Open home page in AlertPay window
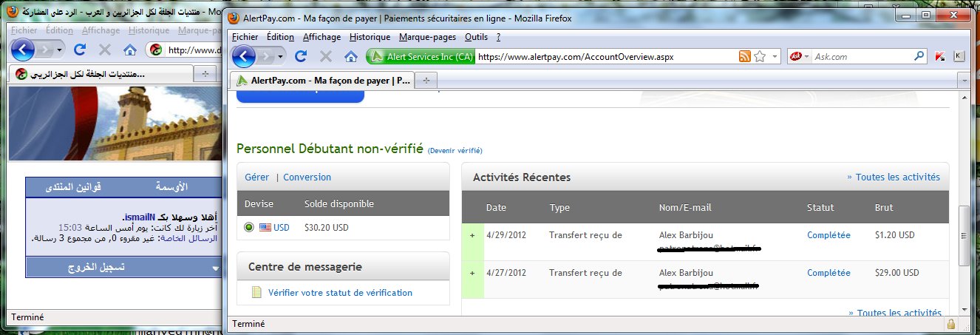 351,56
